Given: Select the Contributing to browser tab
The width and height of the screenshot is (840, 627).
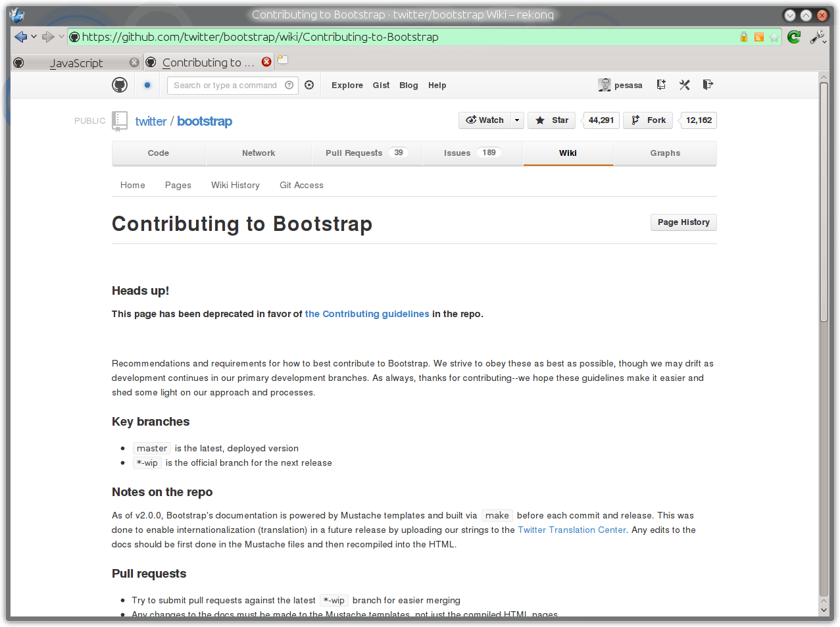Looking at the screenshot, I should (209, 63).
